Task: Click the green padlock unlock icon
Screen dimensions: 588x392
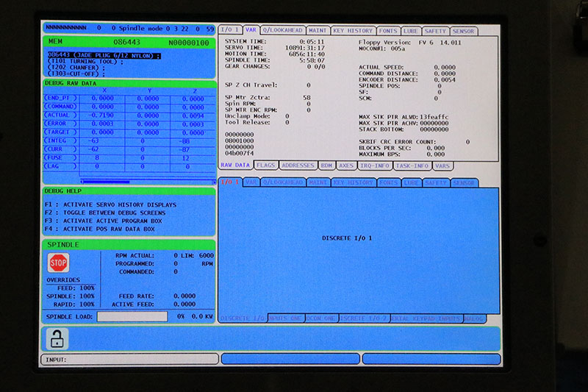Action: 57,338
